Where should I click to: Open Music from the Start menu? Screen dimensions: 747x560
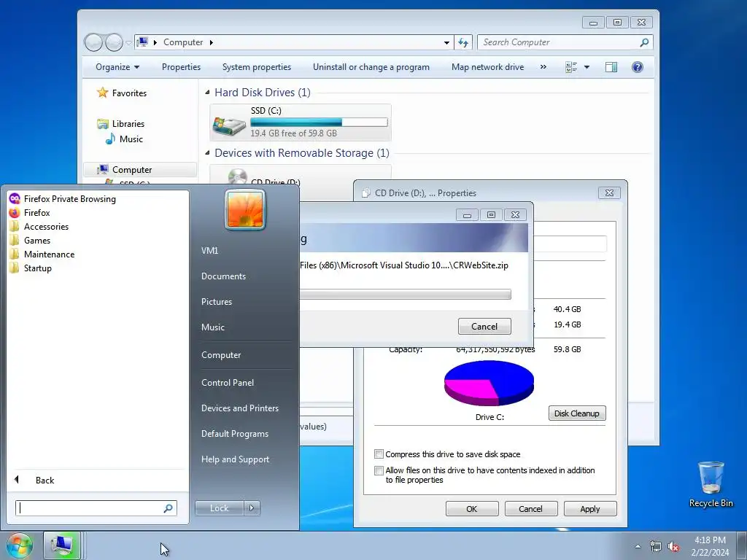(x=212, y=327)
